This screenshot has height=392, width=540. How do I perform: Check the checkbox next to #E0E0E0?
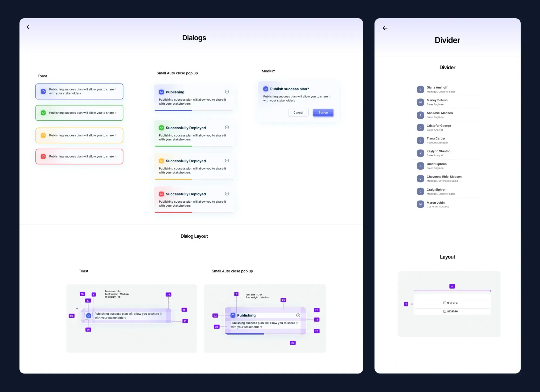(444, 311)
